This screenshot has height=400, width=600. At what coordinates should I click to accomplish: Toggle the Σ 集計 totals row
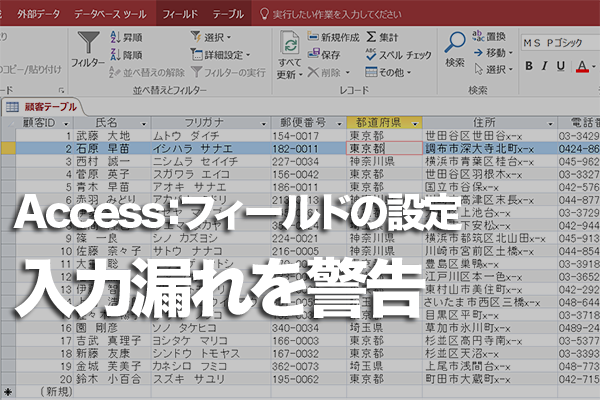[x=382, y=37]
